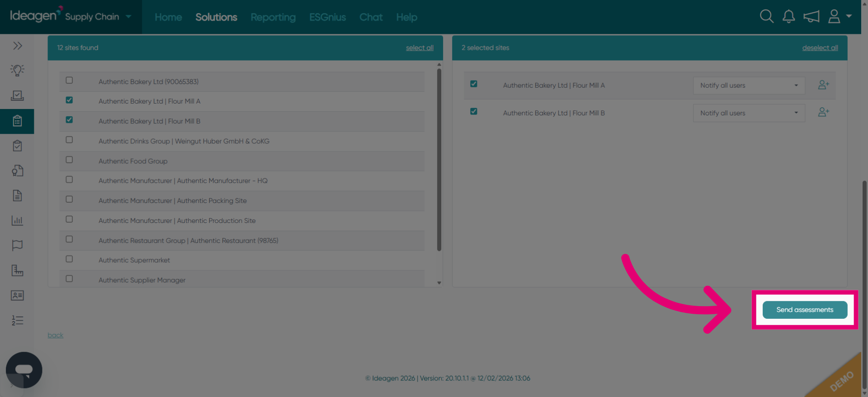Open the flag sidebar icon
The height and width of the screenshot is (397, 868).
pos(17,246)
